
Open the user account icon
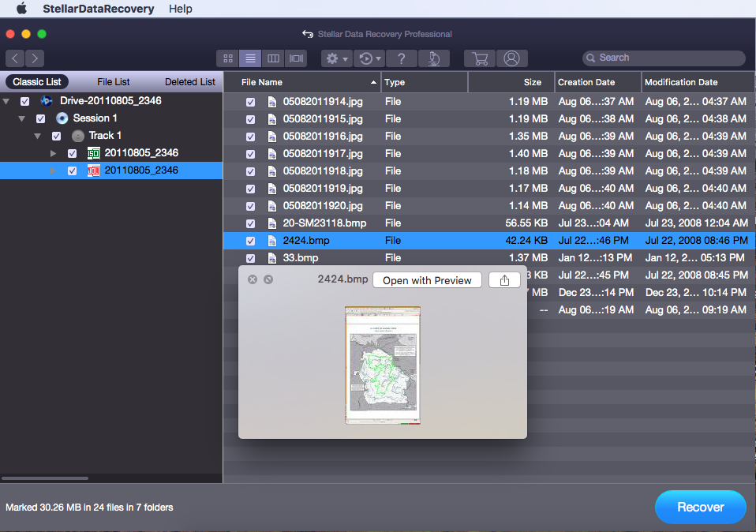511,58
